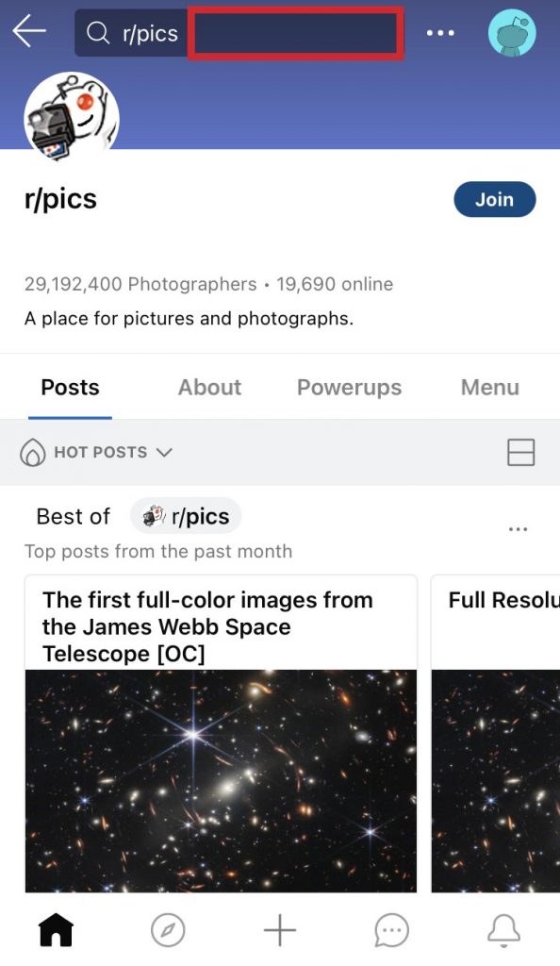Open the Menu tab link

coord(489,387)
